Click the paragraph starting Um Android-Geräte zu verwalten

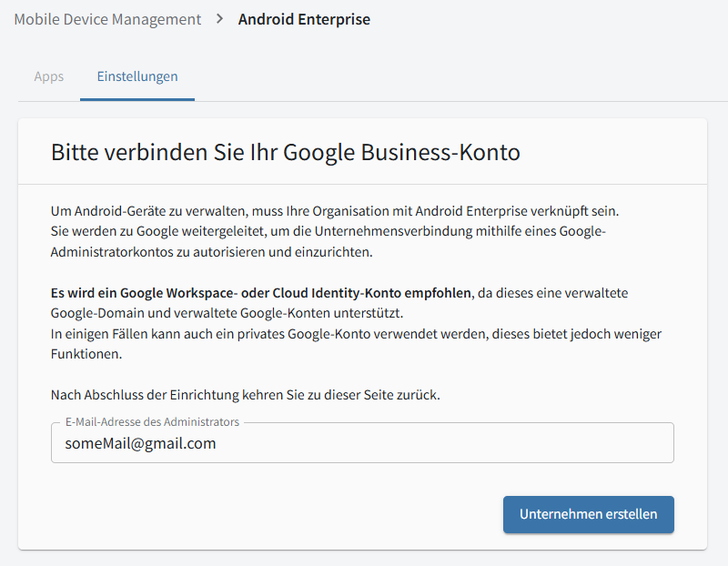335,231
